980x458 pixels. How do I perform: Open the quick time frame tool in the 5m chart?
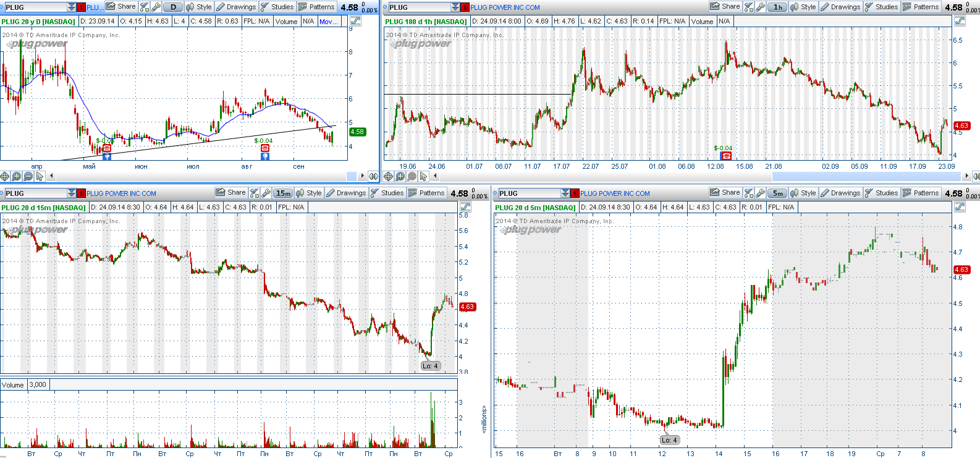point(749,193)
